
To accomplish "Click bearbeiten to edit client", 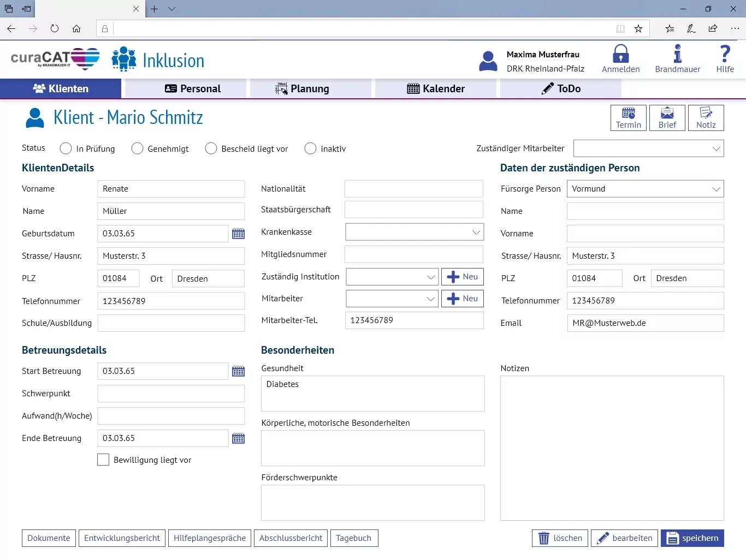I will (624, 538).
